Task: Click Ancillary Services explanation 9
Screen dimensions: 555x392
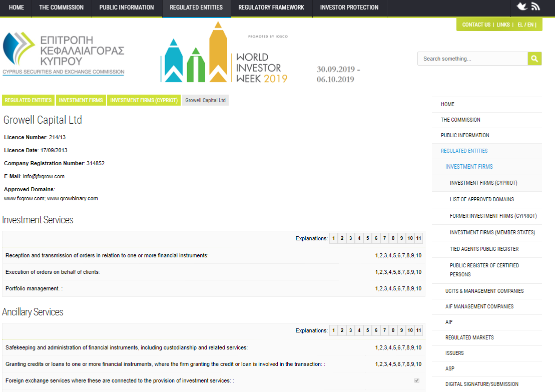Action: (401, 330)
